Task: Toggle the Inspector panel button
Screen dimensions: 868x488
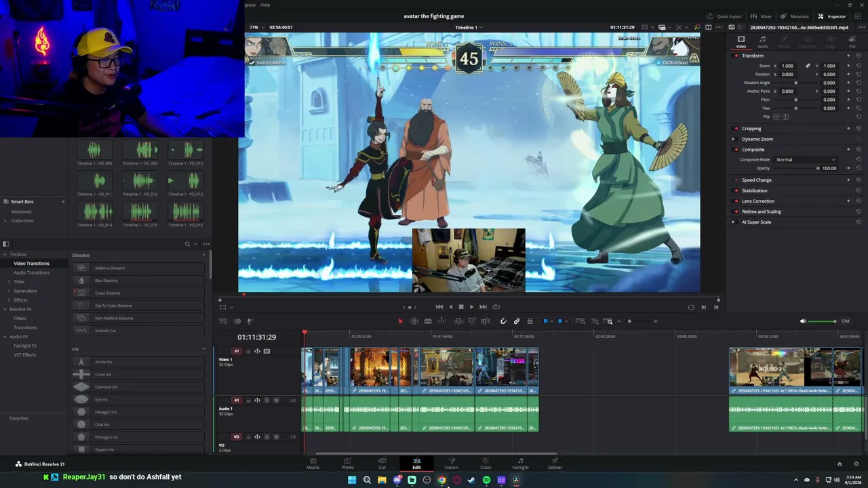Action: [832, 16]
